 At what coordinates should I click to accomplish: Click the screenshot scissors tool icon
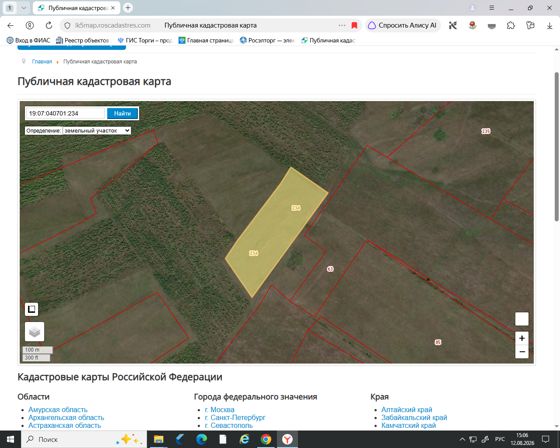pyautogui.click(x=453, y=25)
